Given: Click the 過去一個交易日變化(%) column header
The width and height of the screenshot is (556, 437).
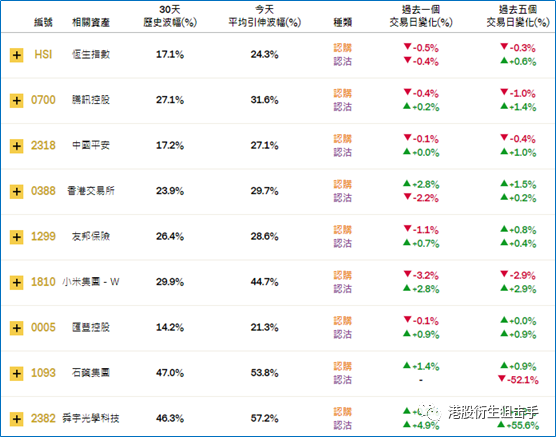Looking at the screenshot, I should pyautogui.click(x=421, y=16).
